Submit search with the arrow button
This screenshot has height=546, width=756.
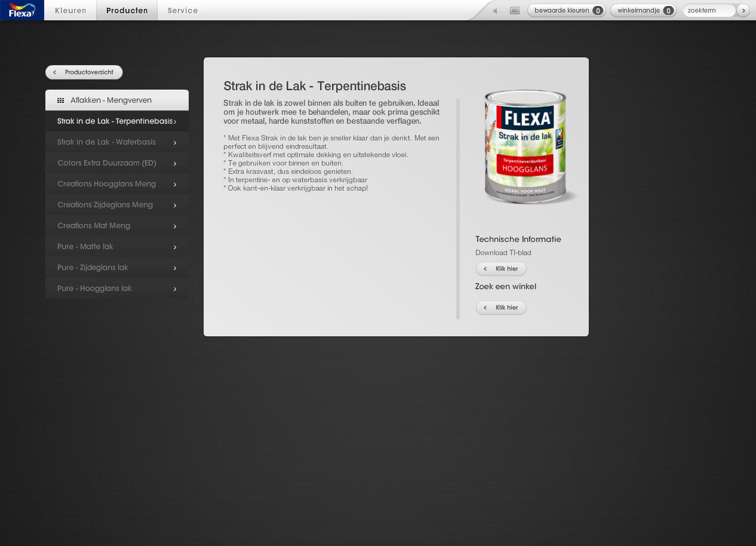[x=743, y=11]
